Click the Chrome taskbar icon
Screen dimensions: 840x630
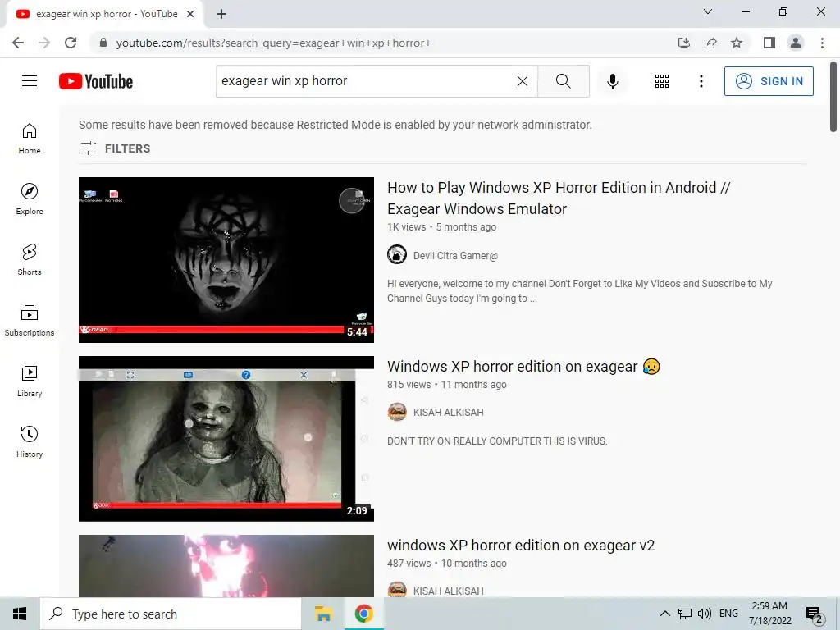point(363,614)
